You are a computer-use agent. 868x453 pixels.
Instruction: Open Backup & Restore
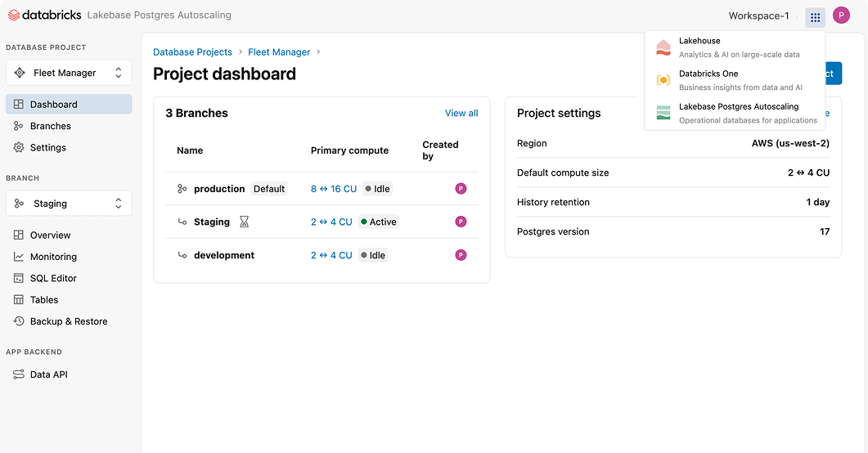tap(69, 321)
